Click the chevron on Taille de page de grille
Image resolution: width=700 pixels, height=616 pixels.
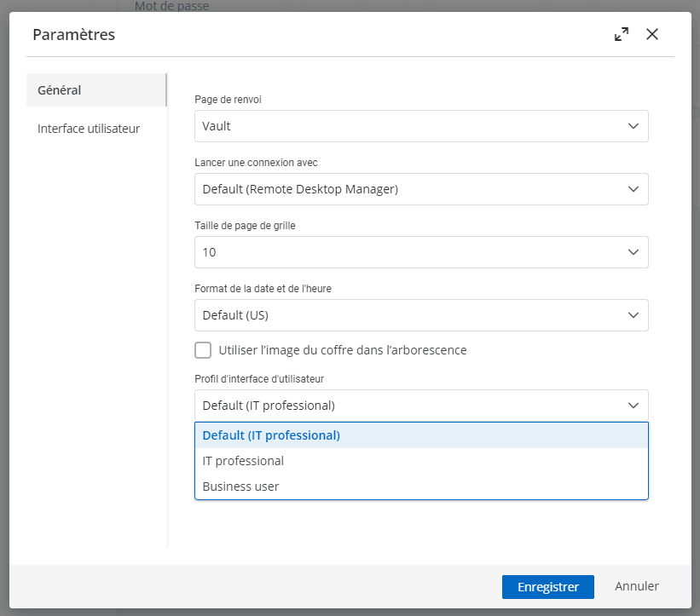click(x=633, y=252)
